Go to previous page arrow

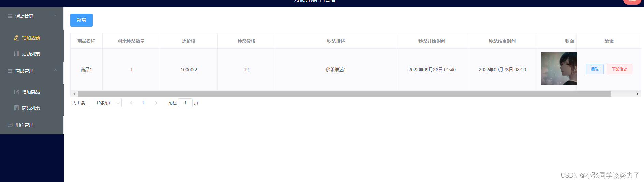click(131, 103)
